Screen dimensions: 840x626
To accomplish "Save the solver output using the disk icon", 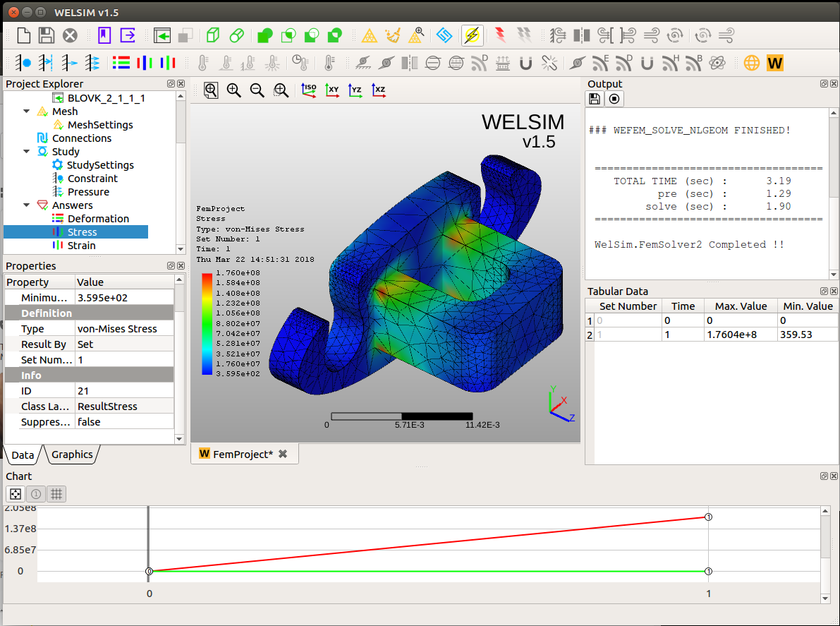I will pyautogui.click(x=595, y=98).
